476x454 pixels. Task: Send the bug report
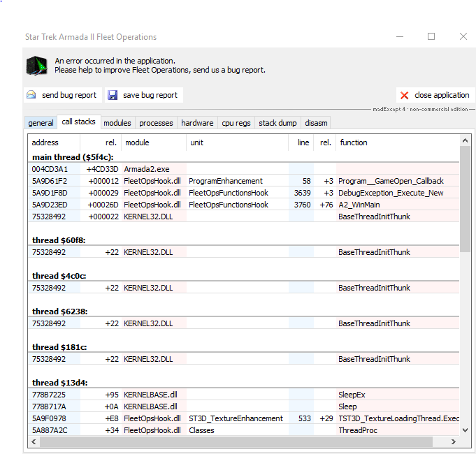point(63,95)
